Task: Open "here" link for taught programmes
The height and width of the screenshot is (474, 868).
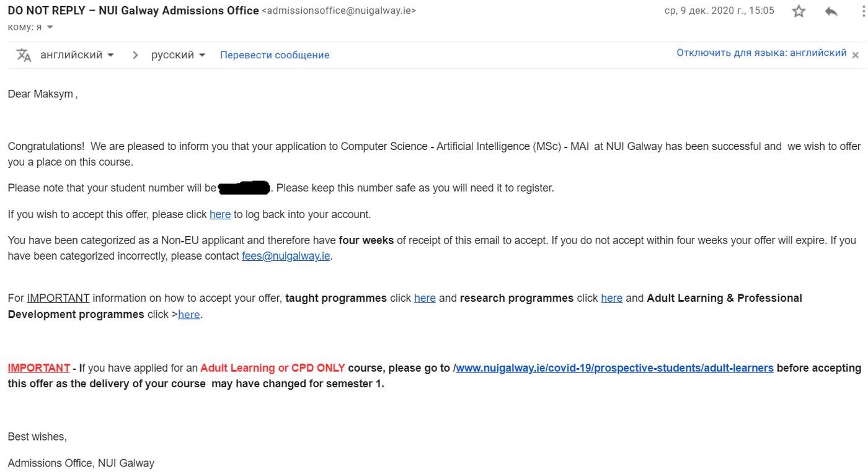Action: click(x=425, y=298)
